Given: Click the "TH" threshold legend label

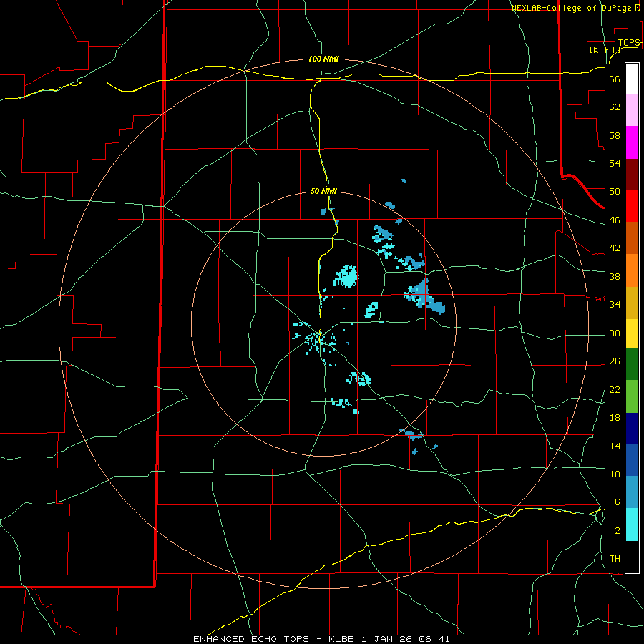Looking at the screenshot, I should pos(615,559).
